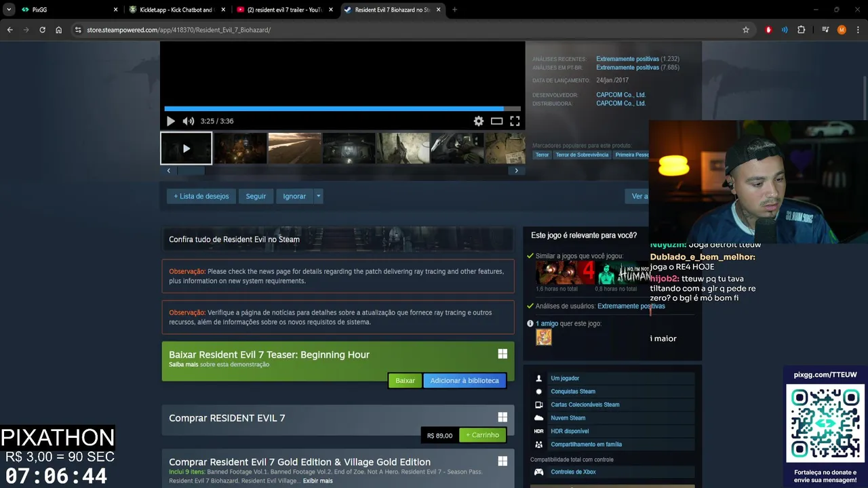This screenshot has width=868, height=488.
Task: Open the CAPCOM Co., Ltd. developer link
Action: point(620,95)
